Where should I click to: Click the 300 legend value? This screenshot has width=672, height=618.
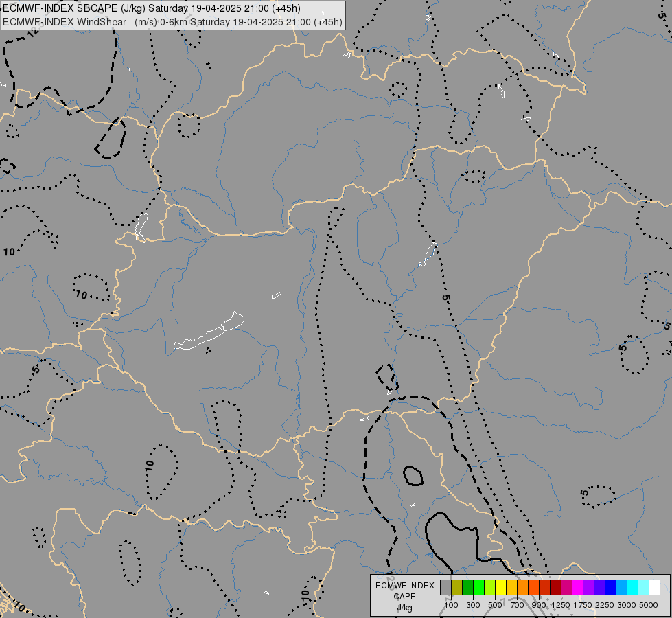coord(473,605)
